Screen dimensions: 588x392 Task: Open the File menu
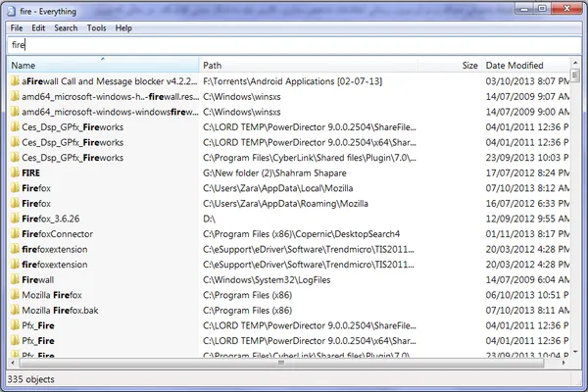(17, 28)
